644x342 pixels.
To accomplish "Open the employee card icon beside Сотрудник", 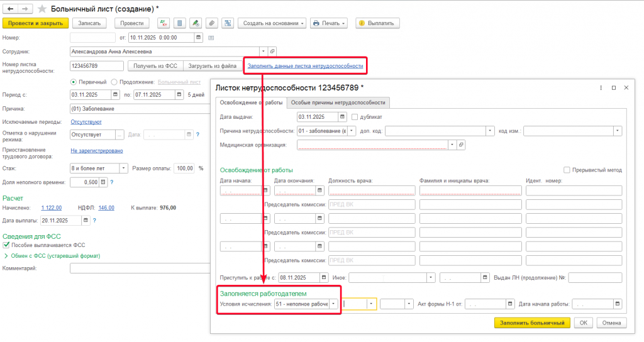I will (x=272, y=52).
